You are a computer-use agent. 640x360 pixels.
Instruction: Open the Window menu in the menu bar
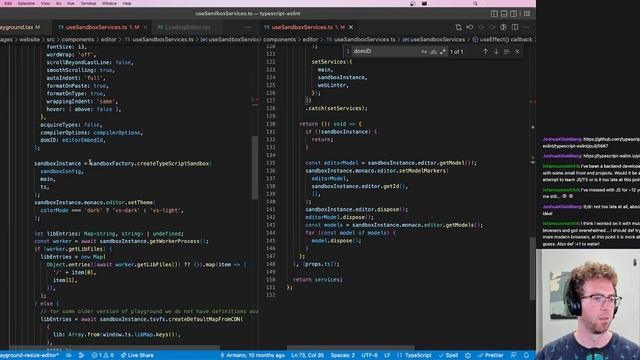tap(109, 3)
